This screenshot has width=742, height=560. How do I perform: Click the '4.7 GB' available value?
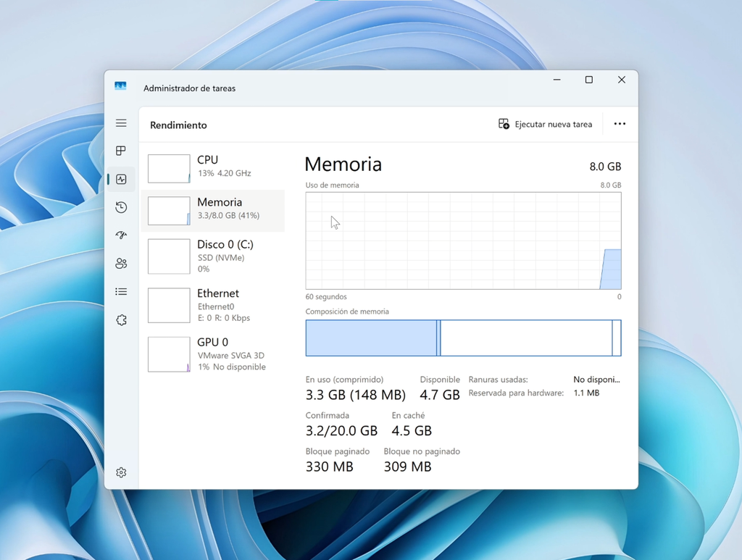click(440, 394)
